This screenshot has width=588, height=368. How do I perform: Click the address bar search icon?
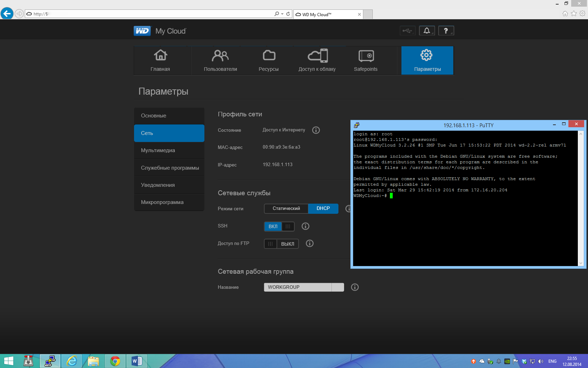[276, 14]
